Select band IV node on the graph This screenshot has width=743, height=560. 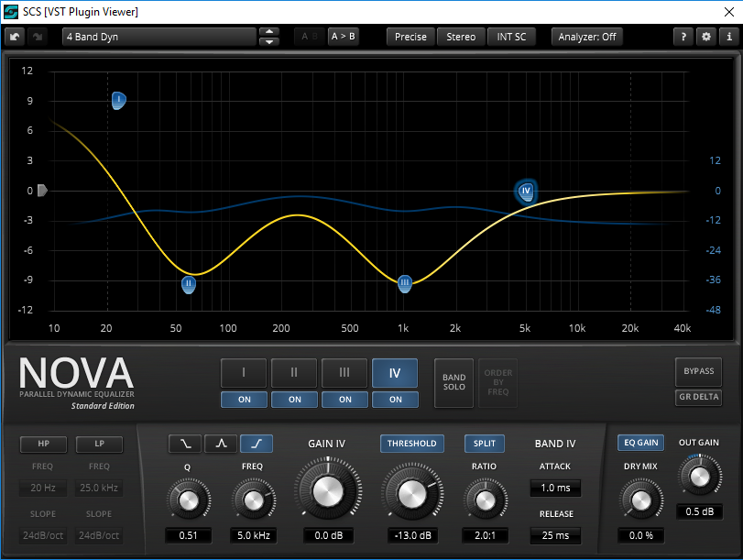pos(526,192)
